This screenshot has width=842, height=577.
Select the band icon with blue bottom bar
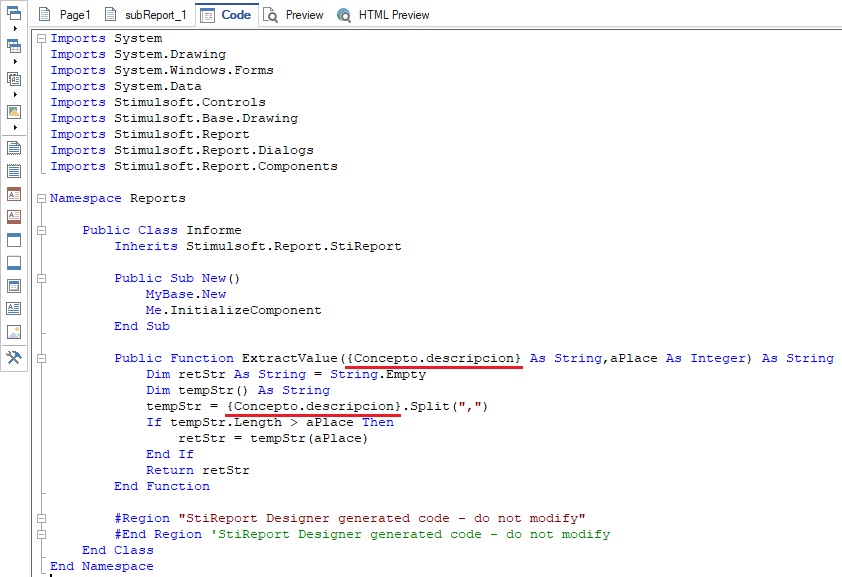click(x=14, y=263)
